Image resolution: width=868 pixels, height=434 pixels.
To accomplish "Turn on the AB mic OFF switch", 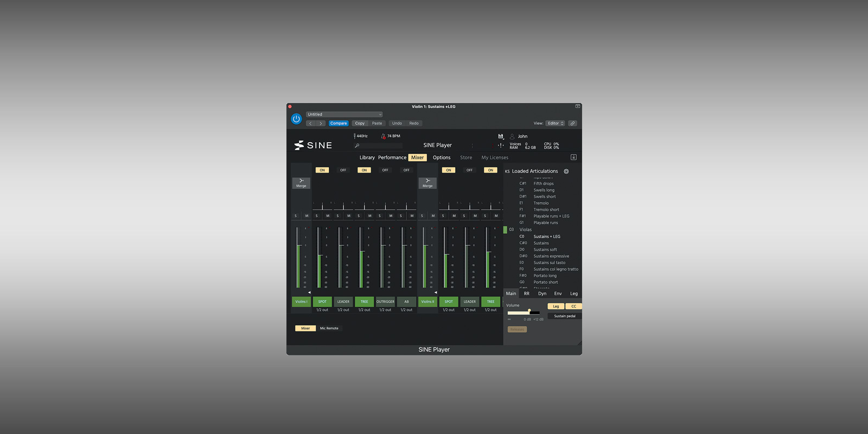I will [406, 170].
